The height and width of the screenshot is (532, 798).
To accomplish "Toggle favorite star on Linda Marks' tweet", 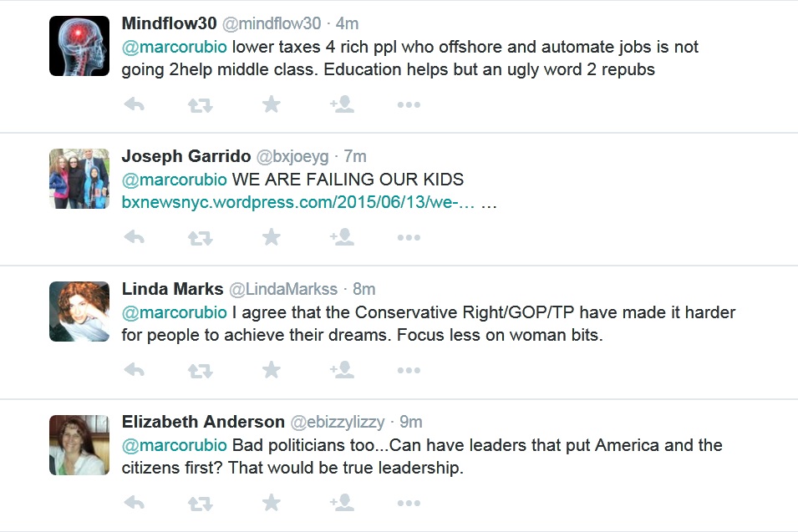I will coord(271,370).
